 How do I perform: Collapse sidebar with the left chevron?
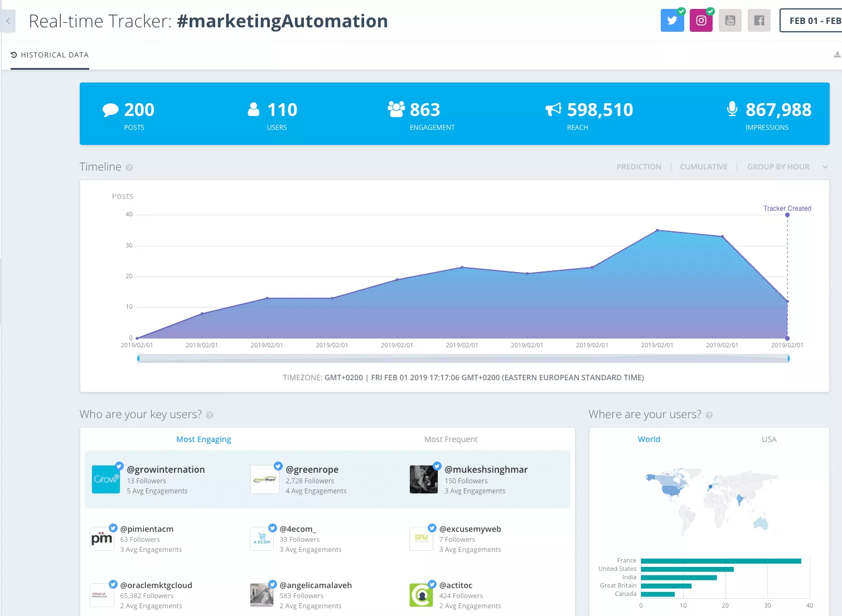(8, 21)
